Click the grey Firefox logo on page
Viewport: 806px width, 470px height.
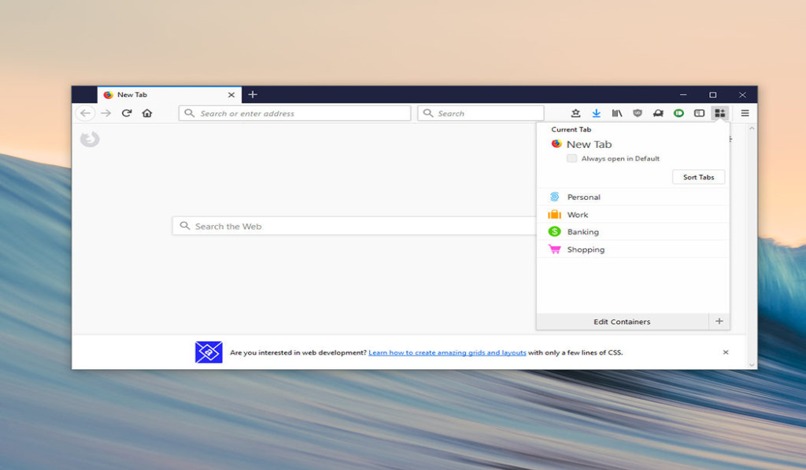coord(89,139)
